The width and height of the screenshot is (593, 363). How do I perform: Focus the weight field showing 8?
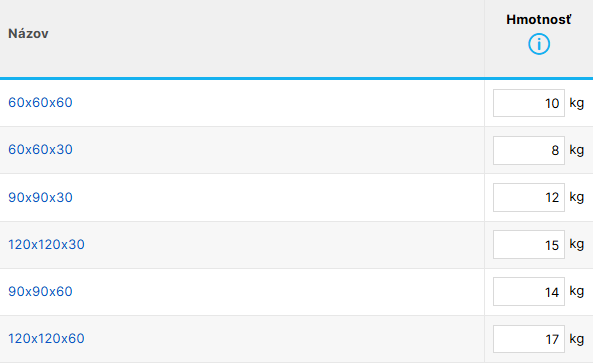[529, 150]
